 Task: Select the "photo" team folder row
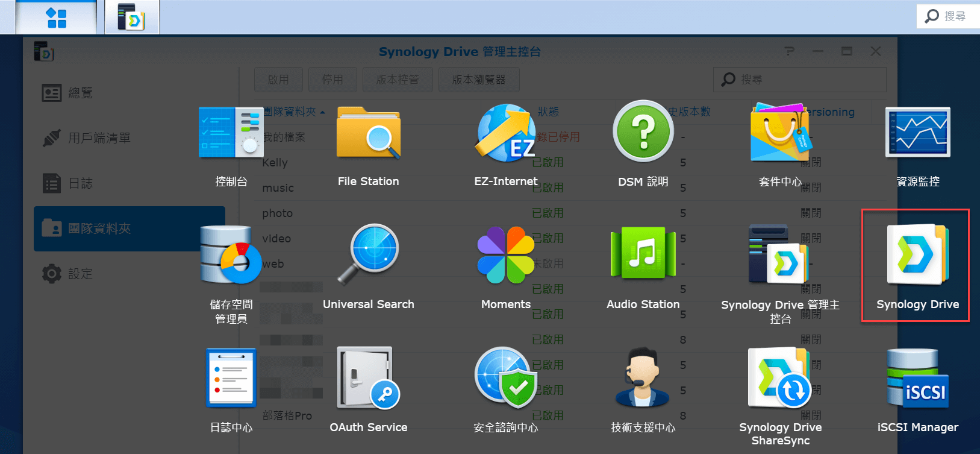(569, 213)
